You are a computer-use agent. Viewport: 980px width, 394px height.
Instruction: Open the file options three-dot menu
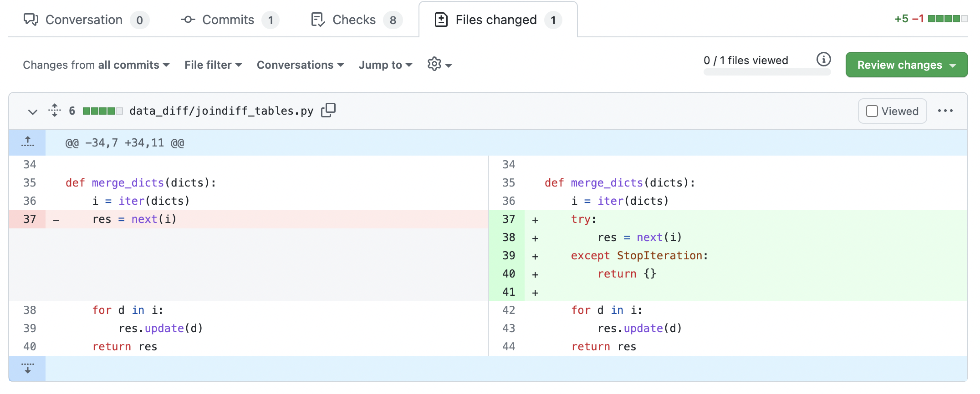[945, 111]
